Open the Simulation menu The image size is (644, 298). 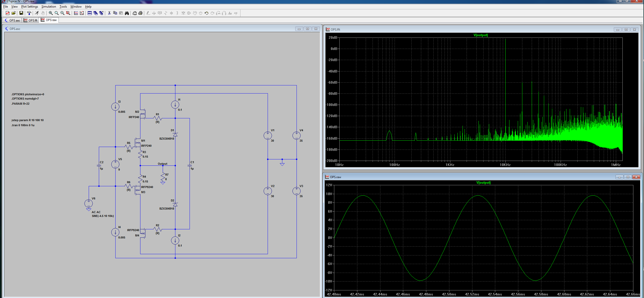[49, 7]
